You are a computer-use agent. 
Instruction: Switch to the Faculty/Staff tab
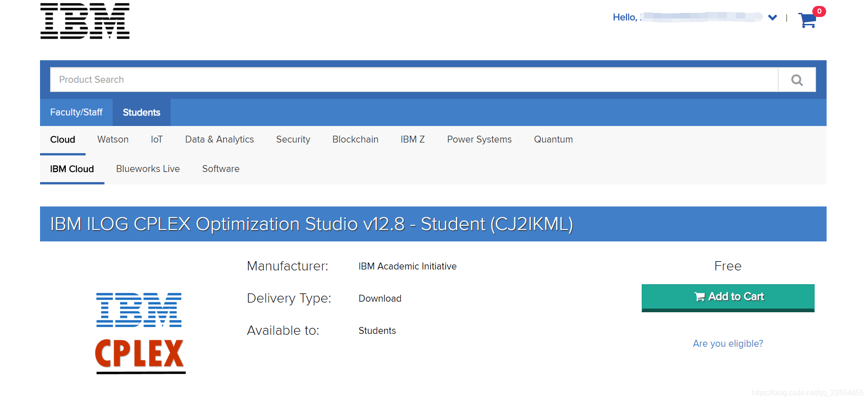pyautogui.click(x=76, y=112)
